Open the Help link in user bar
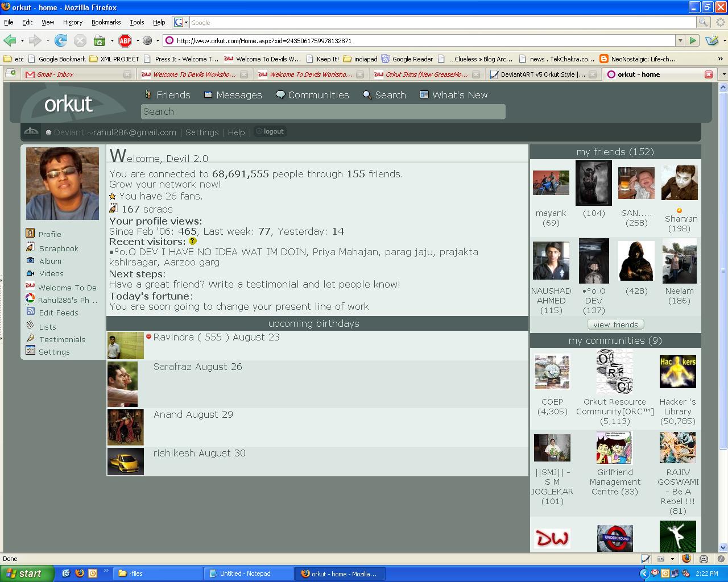Viewport: 728px width, 582px height. coord(236,132)
